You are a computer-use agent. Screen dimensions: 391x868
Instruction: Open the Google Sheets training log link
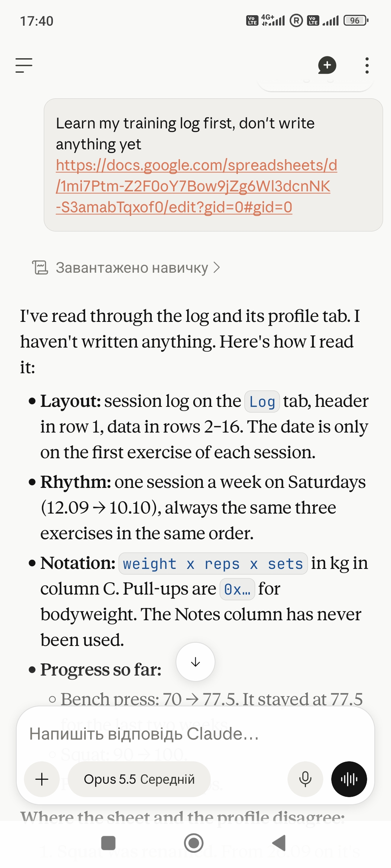196,186
